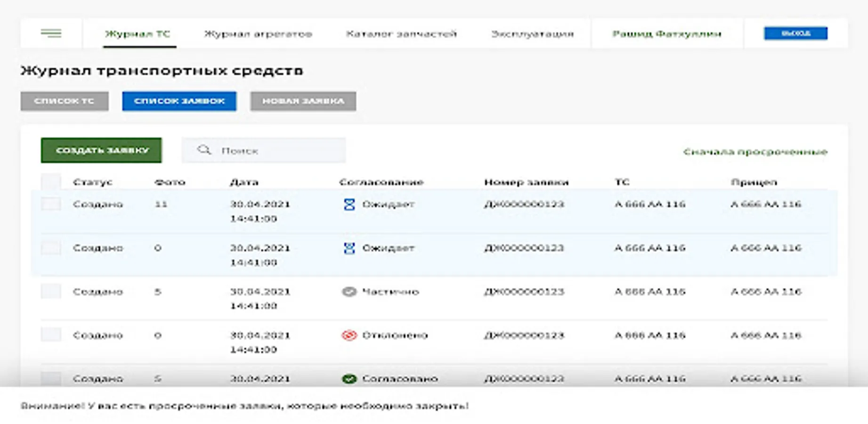
Task: Click Согласовано approval status text
Action: [400, 379]
